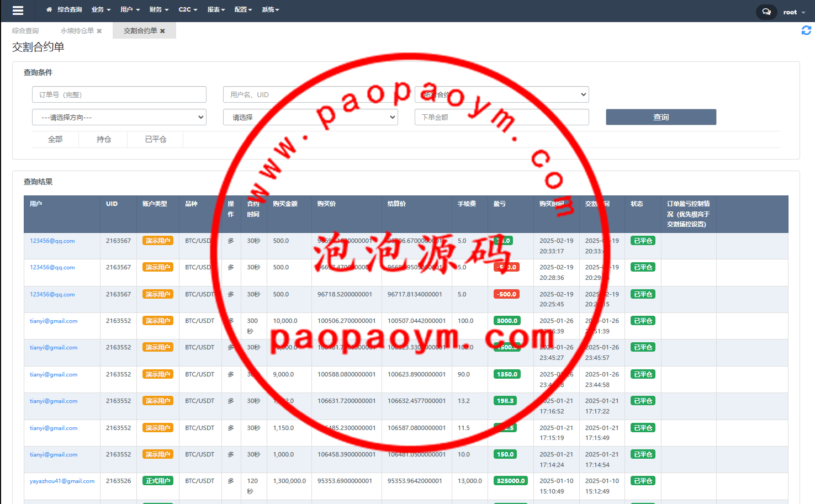Click the 3000.0 profit badge
Viewport: 815px width, 504px height.
click(x=507, y=321)
